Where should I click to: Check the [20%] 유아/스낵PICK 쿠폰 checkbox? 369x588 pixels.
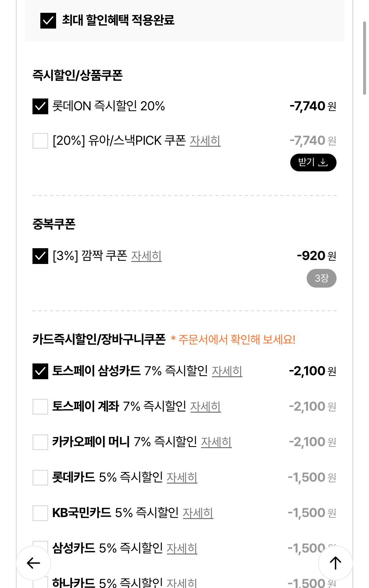(x=40, y=141)
